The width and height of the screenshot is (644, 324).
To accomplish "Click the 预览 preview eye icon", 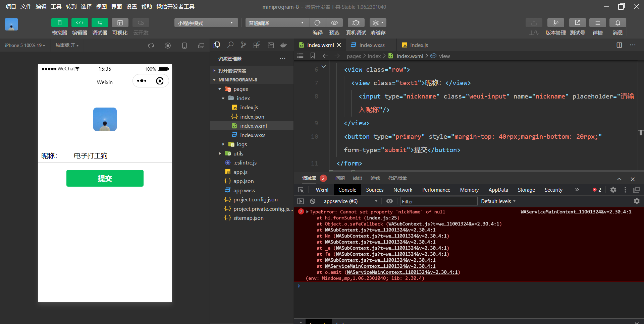I will point(334,23).
